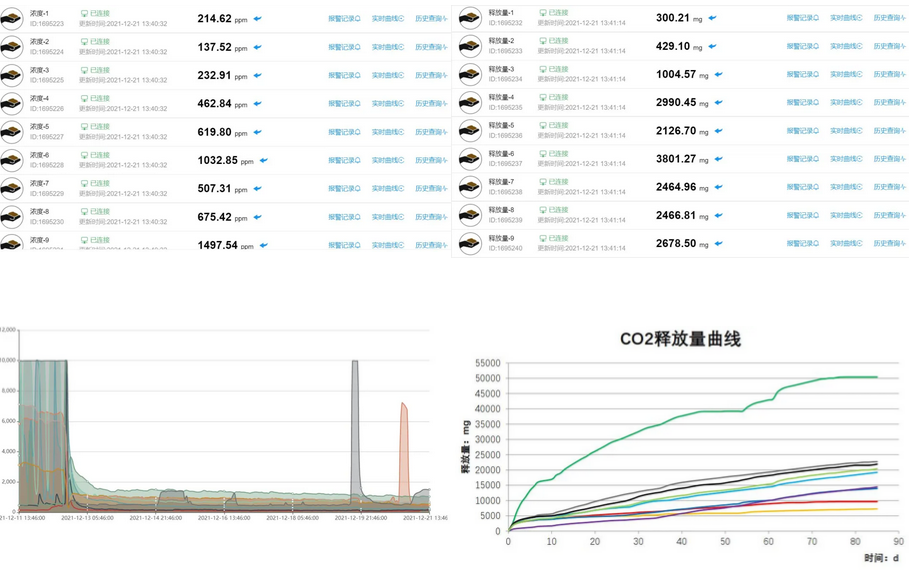Open 历史查询 for 浓度-7
Screen dimensions: 911x579
pos(431,188)
